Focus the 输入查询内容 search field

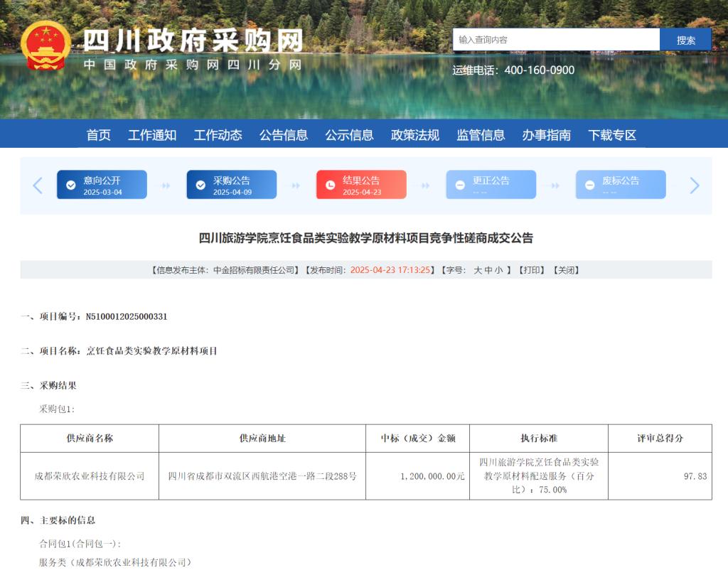(556, 40)
